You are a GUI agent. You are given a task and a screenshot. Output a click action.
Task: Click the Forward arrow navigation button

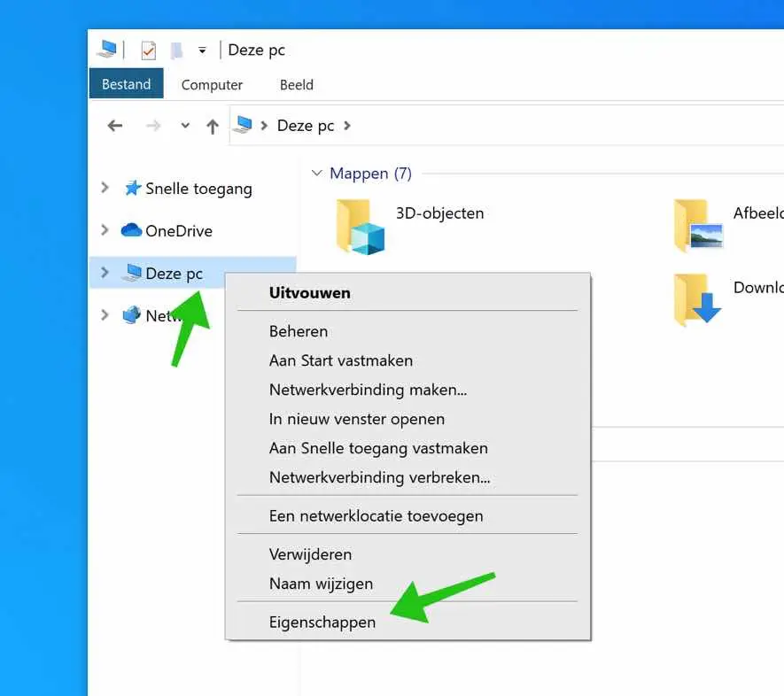(153, 126)
